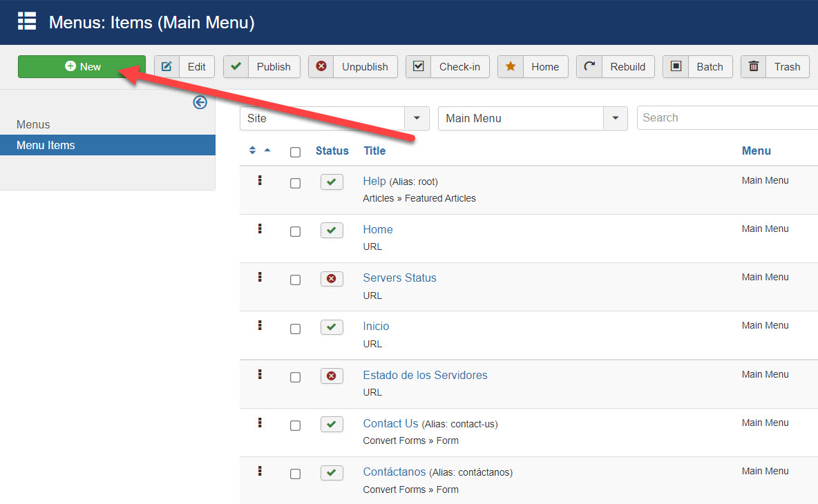This screenshot has width=818, height=504.
Task: Click the Main Menu dropdown arrow button
Action: click(x=616, y=118)
